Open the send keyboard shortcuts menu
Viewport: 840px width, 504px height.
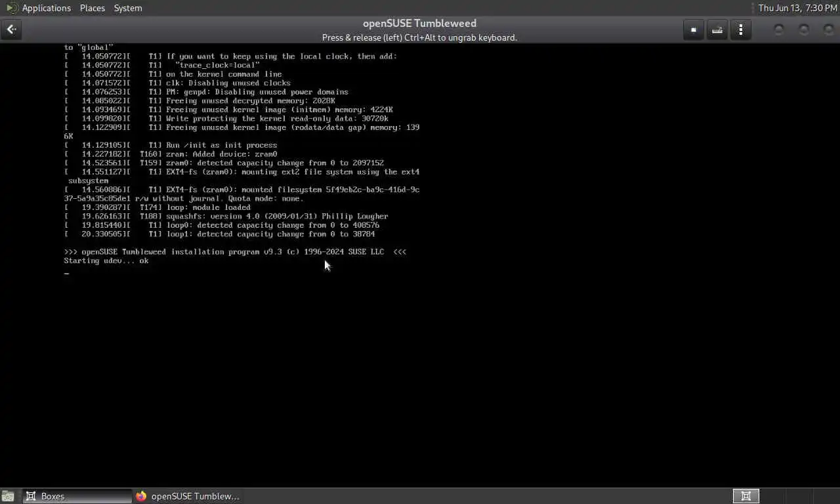[717, 30]
